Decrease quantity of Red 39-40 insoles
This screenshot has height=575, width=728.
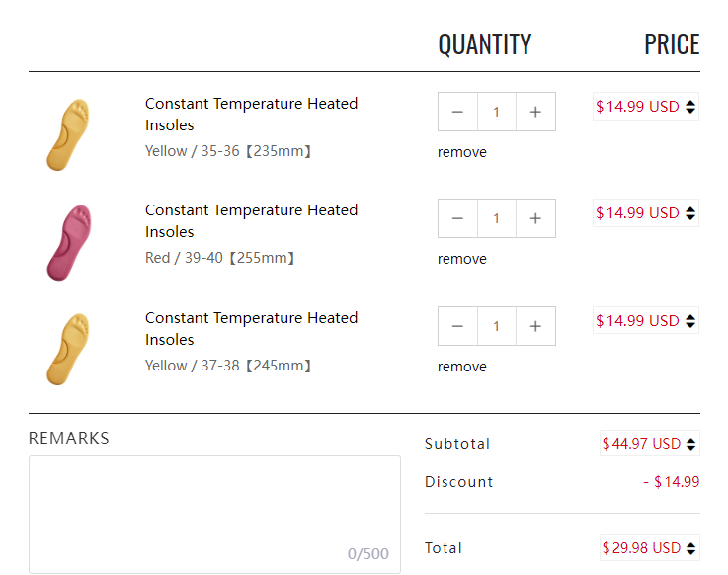[457, 218]
